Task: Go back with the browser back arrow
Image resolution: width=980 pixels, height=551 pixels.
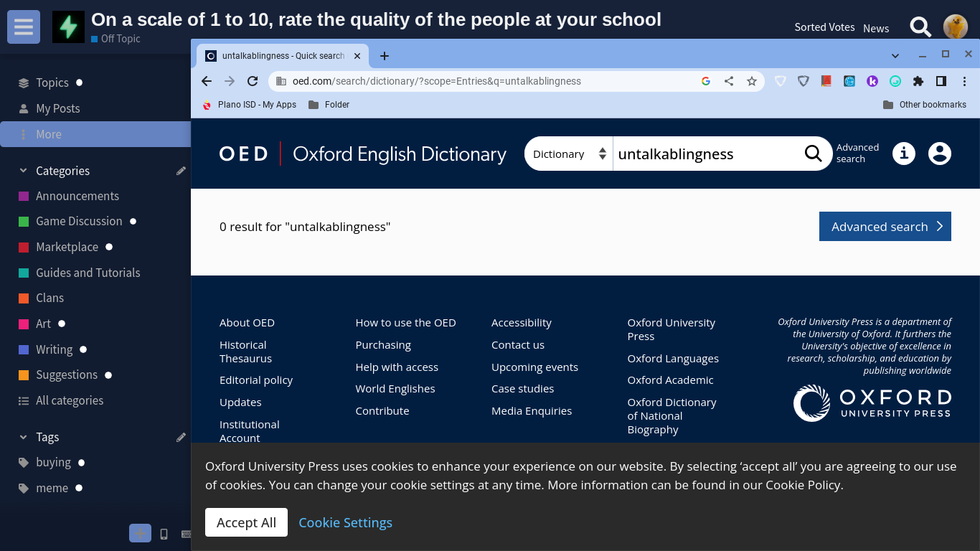Action: click(x=207, y=81)
